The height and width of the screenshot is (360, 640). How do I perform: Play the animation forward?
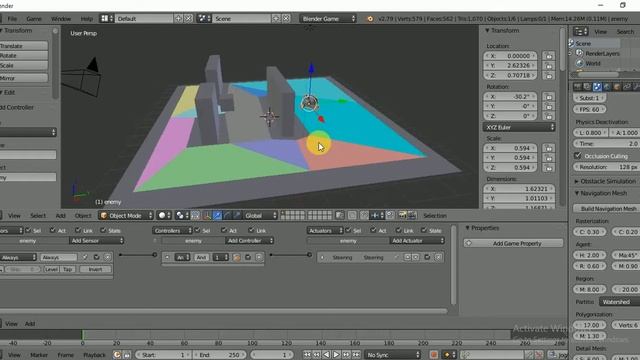[x=336, y=355]
